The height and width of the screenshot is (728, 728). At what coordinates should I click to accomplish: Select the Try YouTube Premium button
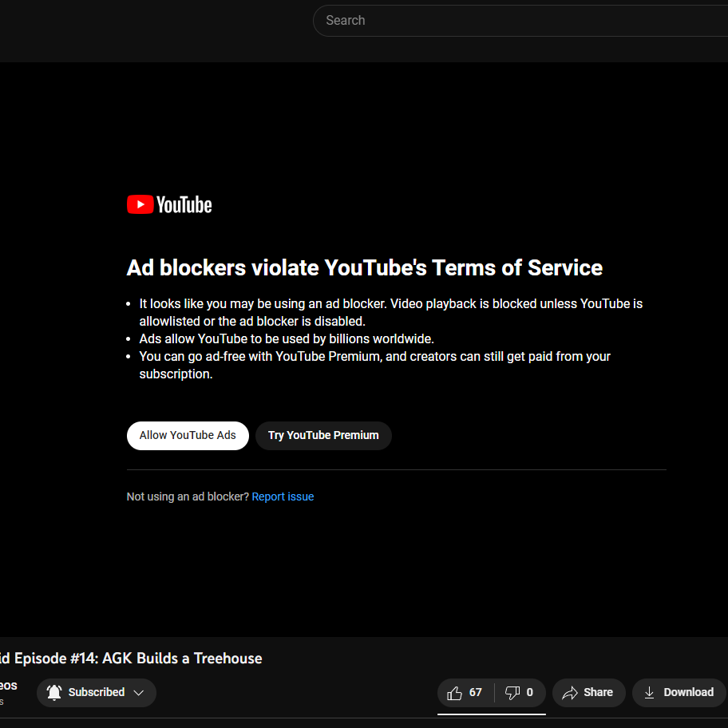tap(323, 436)
